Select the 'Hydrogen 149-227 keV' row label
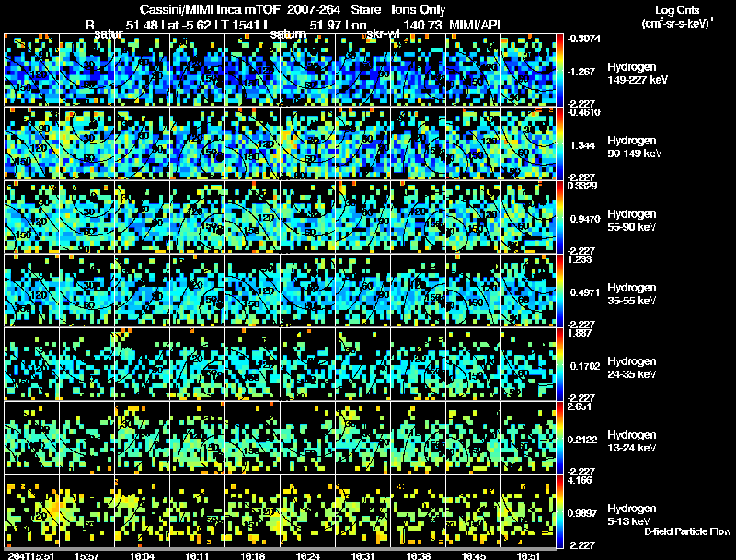This screenshot has width=736, height=560. tap(638, 74)
